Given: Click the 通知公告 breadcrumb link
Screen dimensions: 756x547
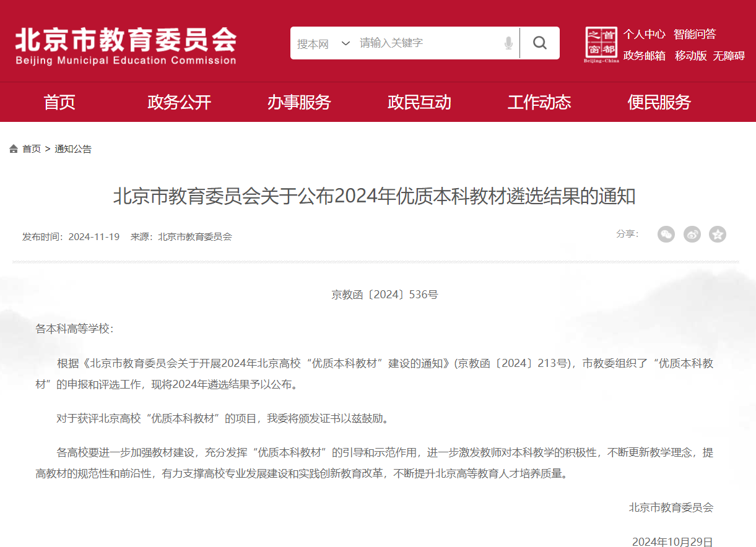Looking at the screenshot, I should [73, 149].
